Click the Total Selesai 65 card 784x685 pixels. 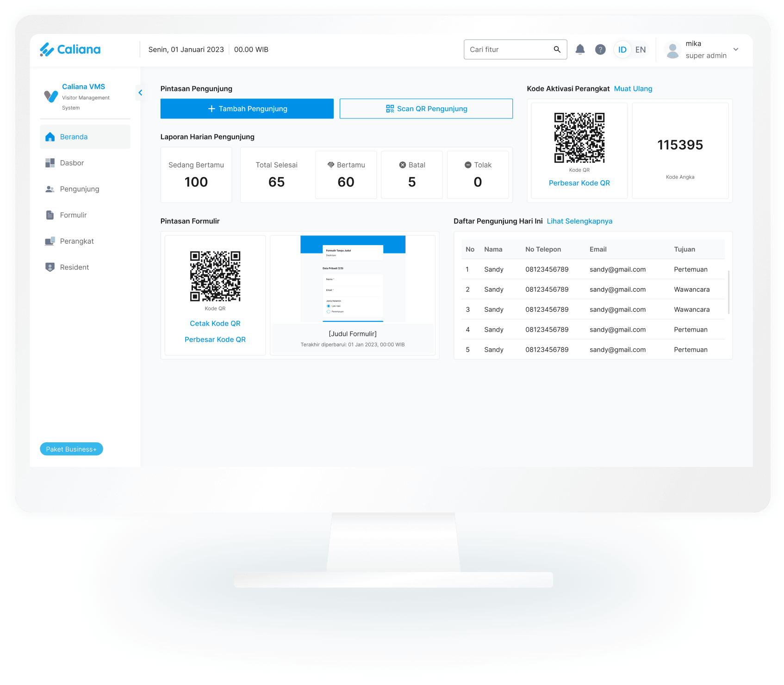pos(277,175)
